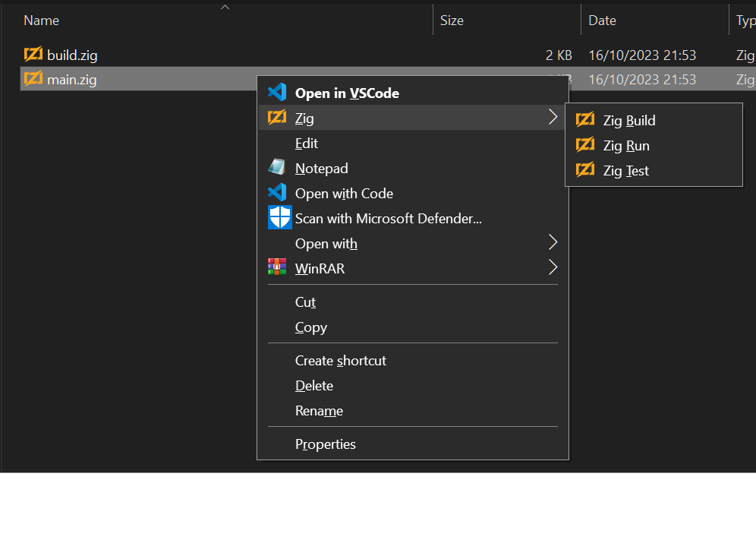Toggle sort order via Name column caret
The image size is (756, 540).
pos(225,8)
